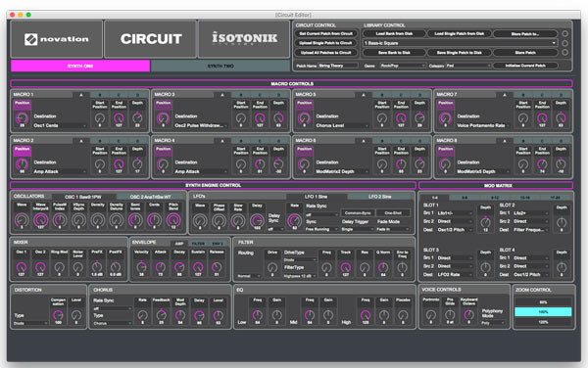The image size is (588, 368).
Task: Click the Isotonik Studios logo
Action: click(x=244, y=38)
